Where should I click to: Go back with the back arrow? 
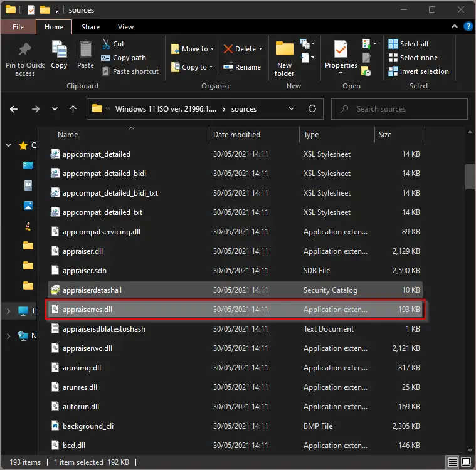tap(14, 109)
